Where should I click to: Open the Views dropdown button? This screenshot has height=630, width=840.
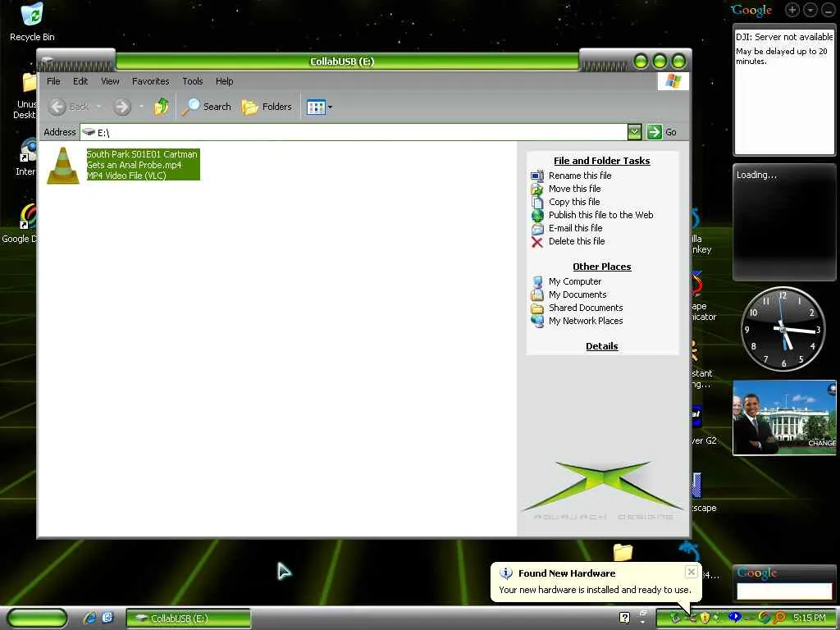(x=319, y=107)
